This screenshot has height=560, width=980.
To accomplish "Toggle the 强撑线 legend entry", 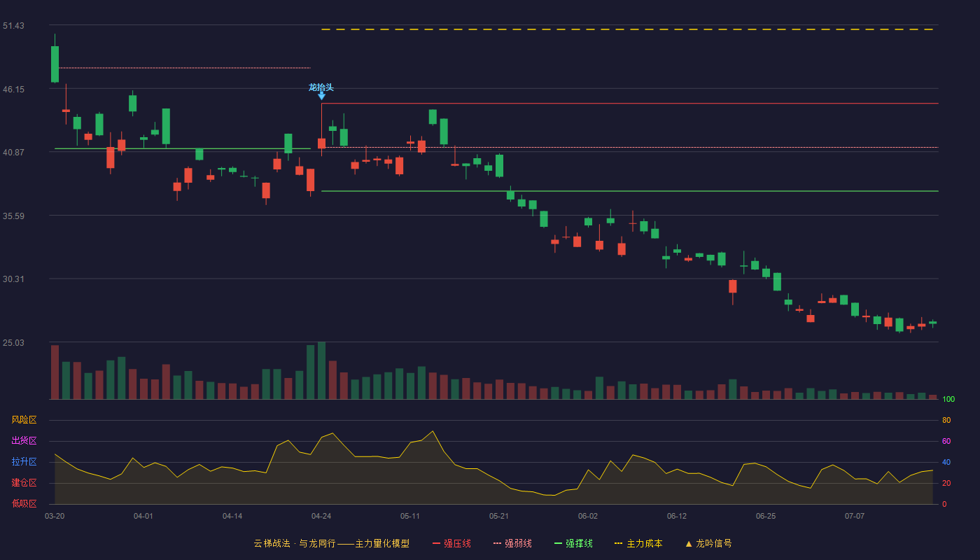I will pos(573,543).
